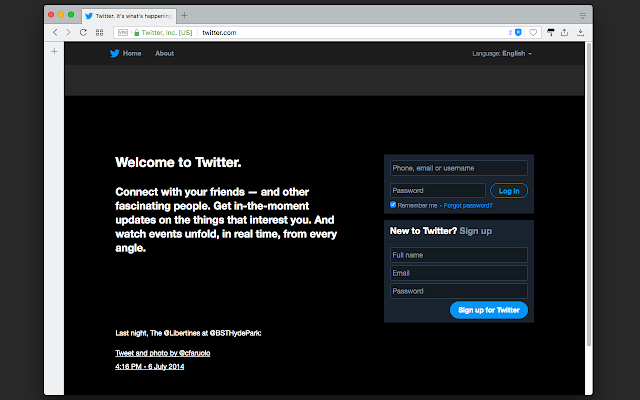Focus the Full name field
This screenshot has height=400, width=640.
459,255
